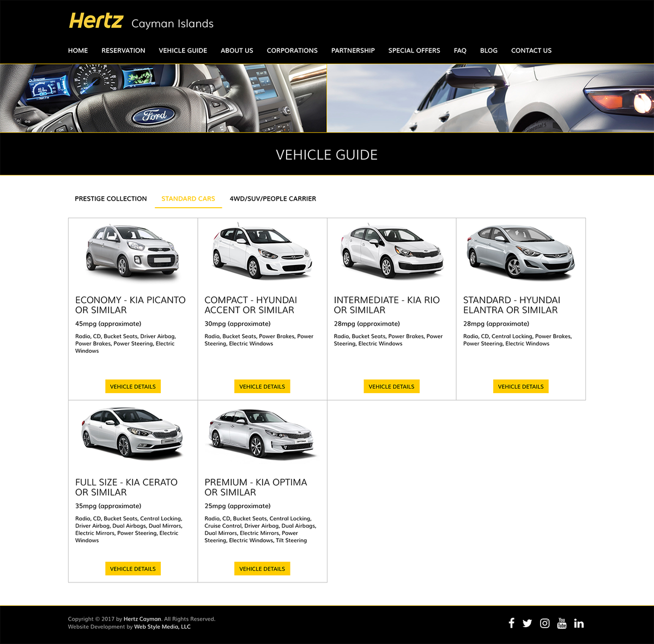View details for Kia Picanto economy car

tap(133, 387)
